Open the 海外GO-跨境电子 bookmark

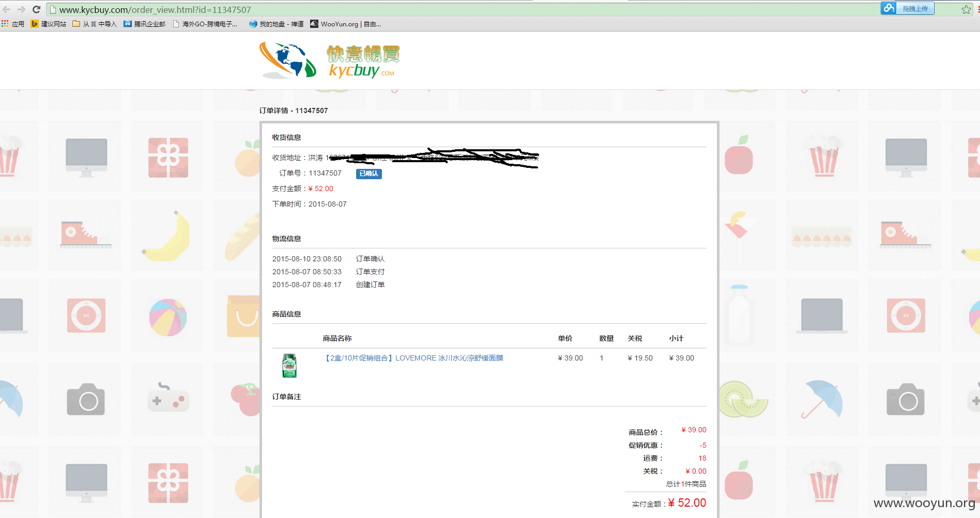(x=205, y=24)
